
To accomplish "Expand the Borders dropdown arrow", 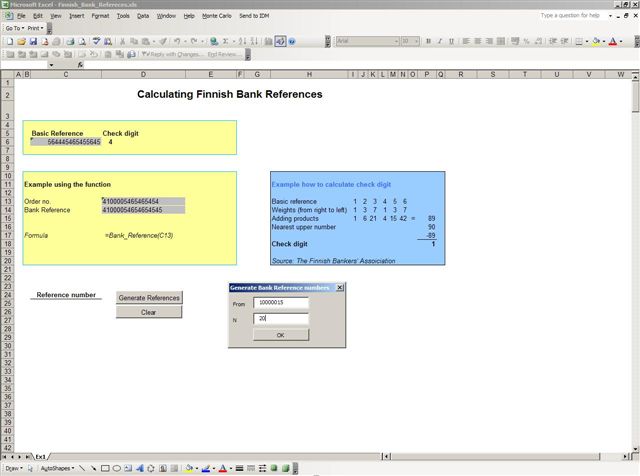I will pyautogui.click(x=587, y=41).
